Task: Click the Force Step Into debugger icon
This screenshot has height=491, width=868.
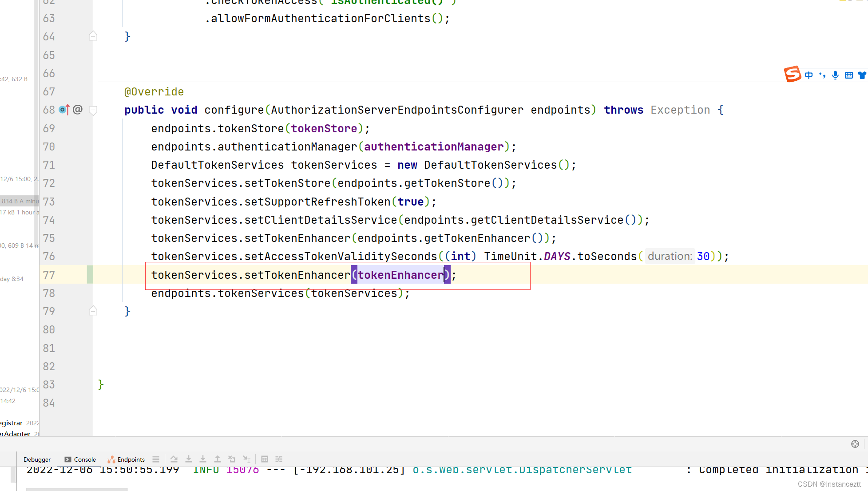Action: [203, 459]
